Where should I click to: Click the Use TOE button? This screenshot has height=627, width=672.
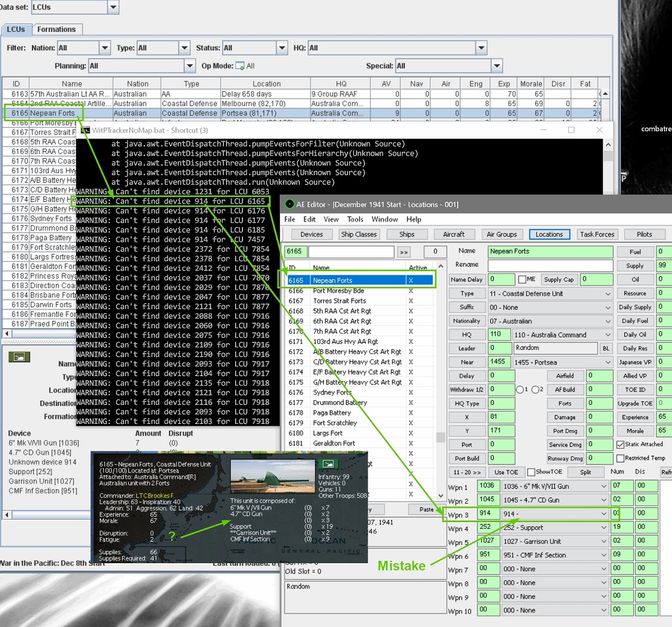[506, 472]
